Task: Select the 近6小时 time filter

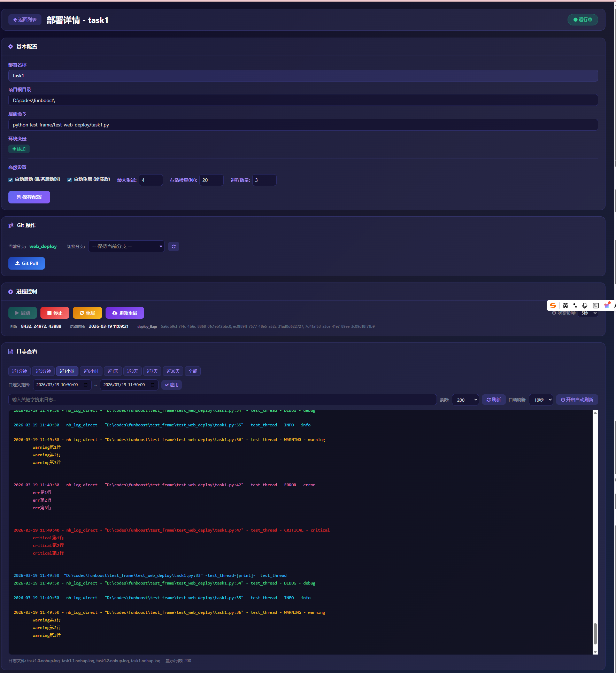Action: 91,371
